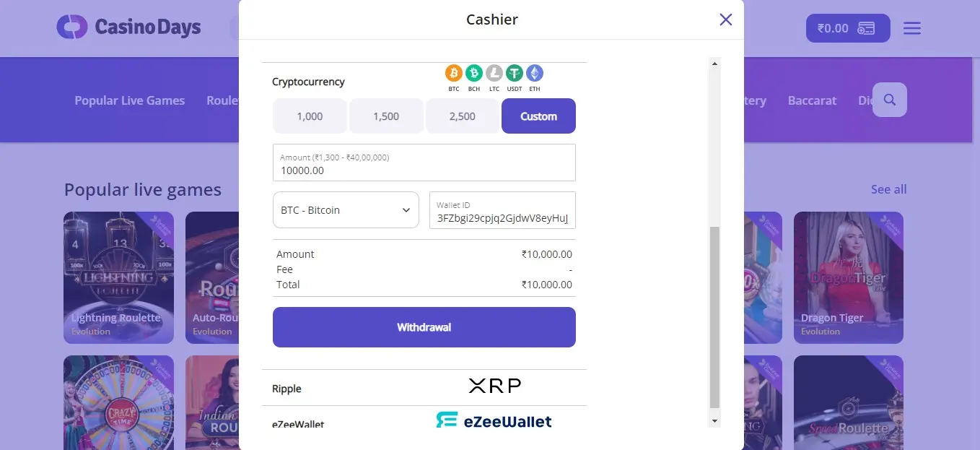Close the Cashier dialog
This screenshot has width=980, height=450.
click(726, 20)
